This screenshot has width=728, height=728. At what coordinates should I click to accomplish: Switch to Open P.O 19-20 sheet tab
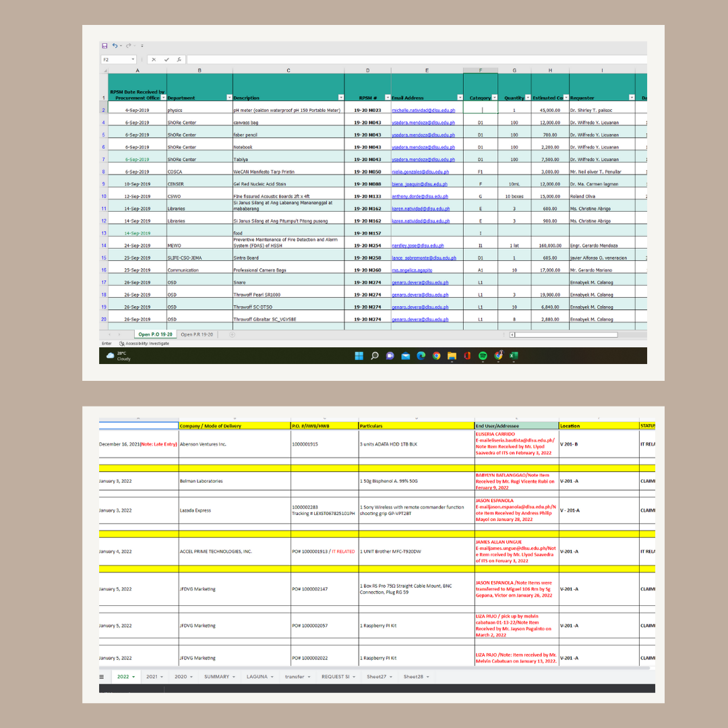click(x=155, y=334)
